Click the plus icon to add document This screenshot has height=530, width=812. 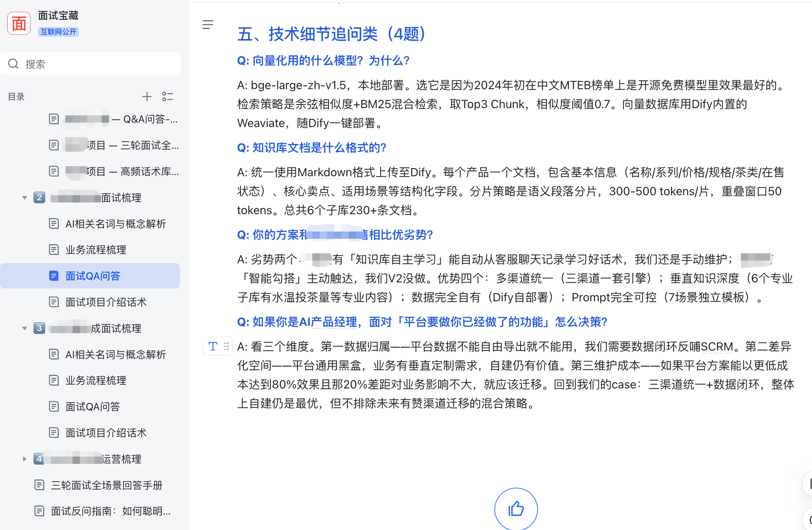click(147, 96)
